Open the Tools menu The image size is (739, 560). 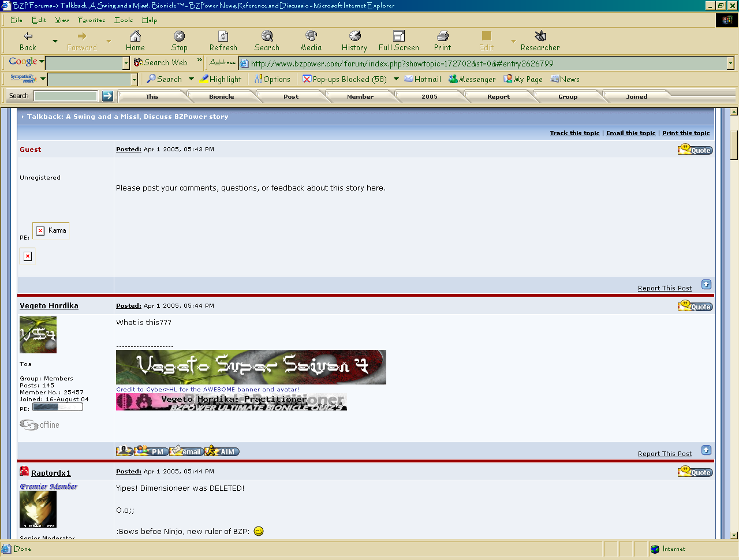124,20
